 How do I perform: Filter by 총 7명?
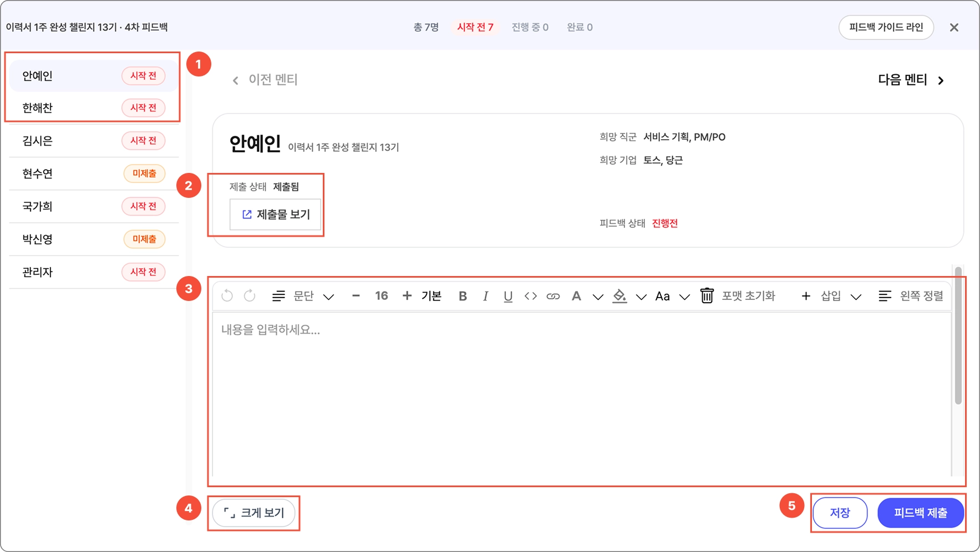point(426,27)
